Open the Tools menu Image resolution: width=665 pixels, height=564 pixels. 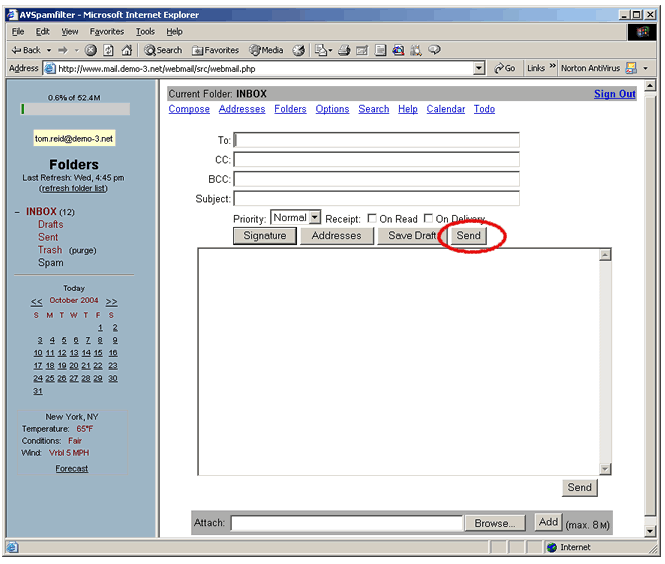coord(145,32)
